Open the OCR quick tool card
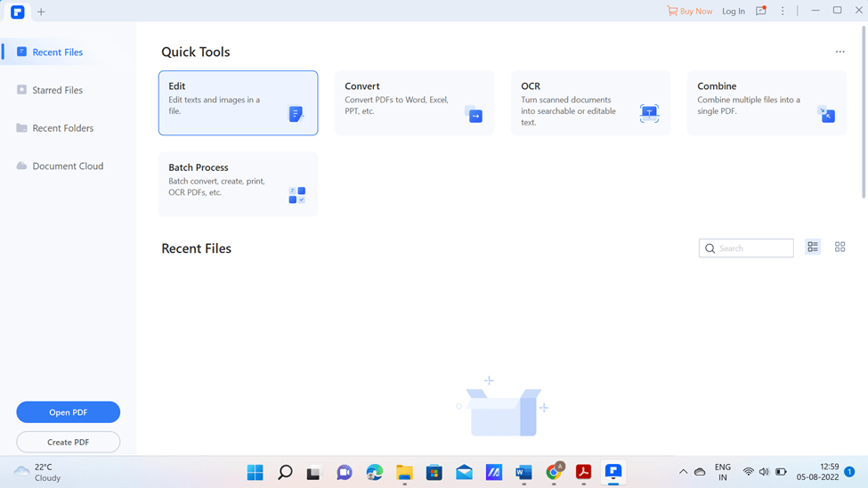 click(x=590, y=103)
